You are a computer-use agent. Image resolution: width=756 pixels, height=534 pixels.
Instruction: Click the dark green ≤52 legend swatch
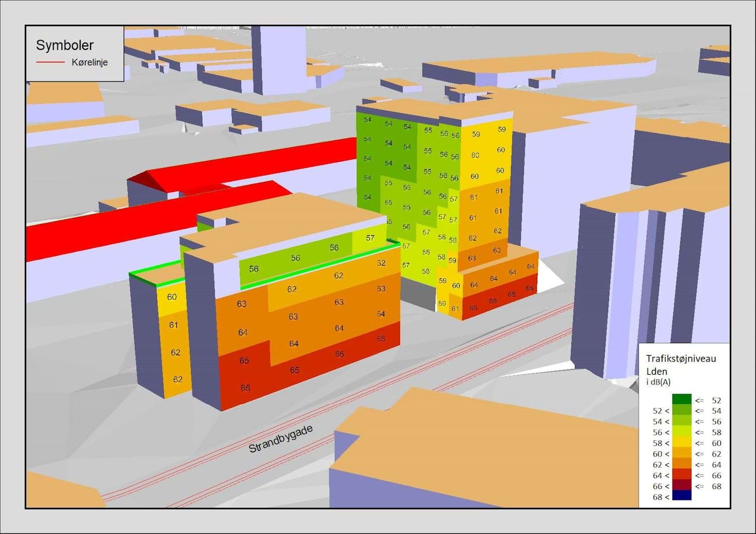(x=681, y=400)
